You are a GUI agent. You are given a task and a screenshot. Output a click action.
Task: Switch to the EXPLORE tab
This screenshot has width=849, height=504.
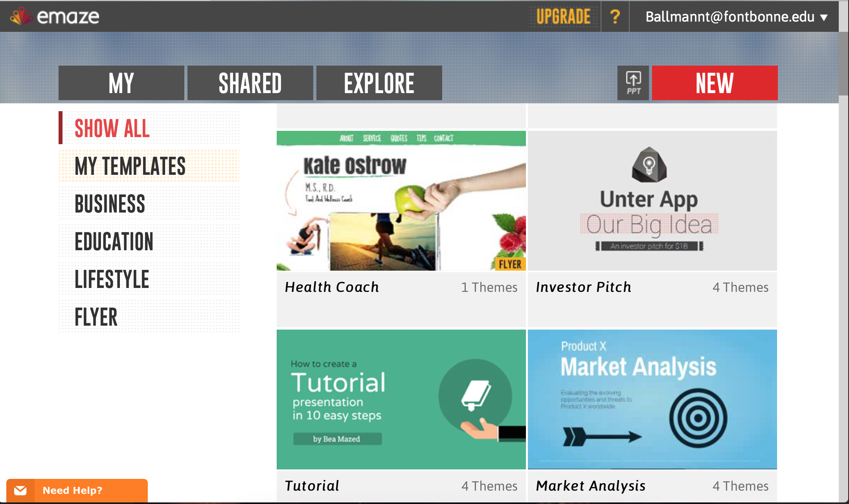coord(379,83)
